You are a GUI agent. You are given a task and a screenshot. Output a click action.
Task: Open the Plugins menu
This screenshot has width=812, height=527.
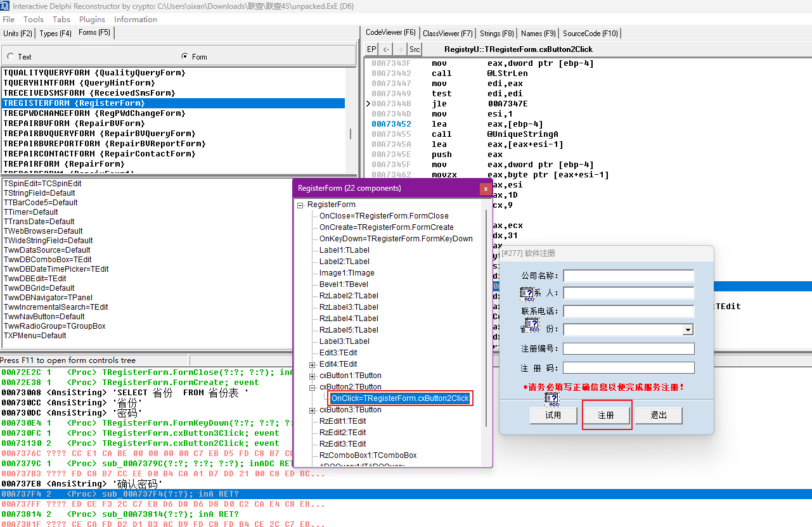[x=93, y=20]
